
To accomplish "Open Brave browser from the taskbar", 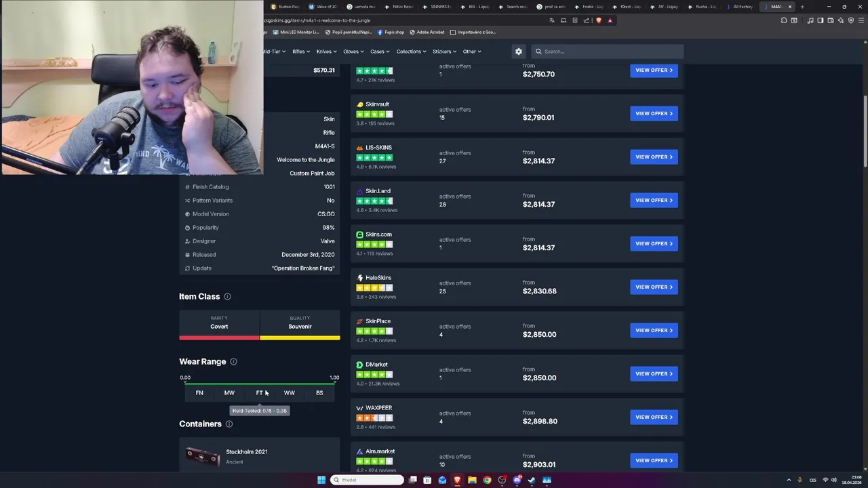I will coord(457,480).
